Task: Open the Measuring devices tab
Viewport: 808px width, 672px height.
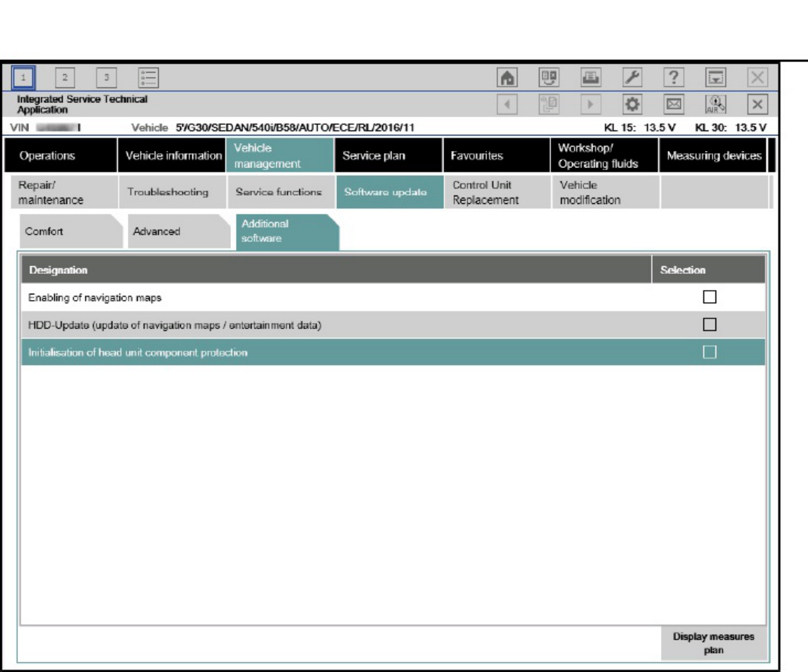Action: tap(713, 155)
